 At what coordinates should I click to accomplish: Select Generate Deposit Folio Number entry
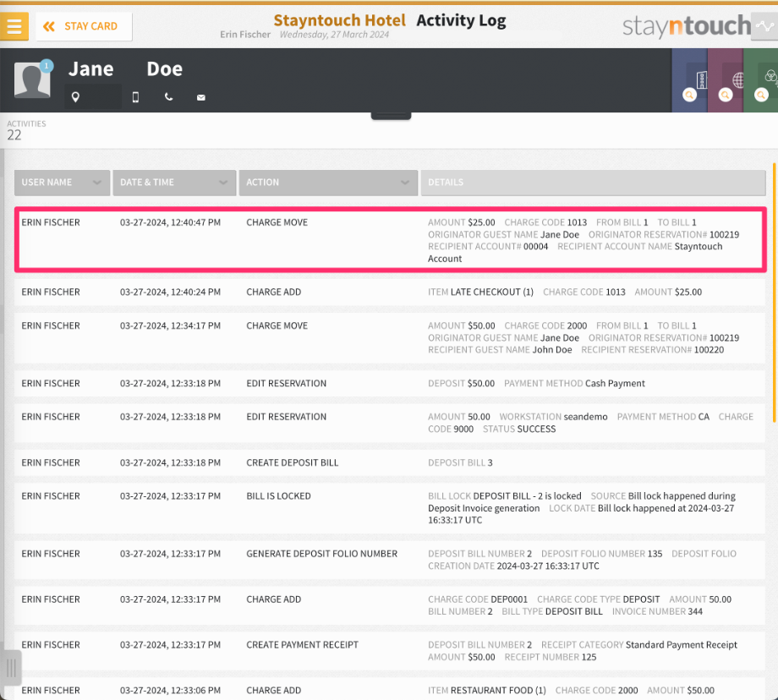tap(390, 560)
